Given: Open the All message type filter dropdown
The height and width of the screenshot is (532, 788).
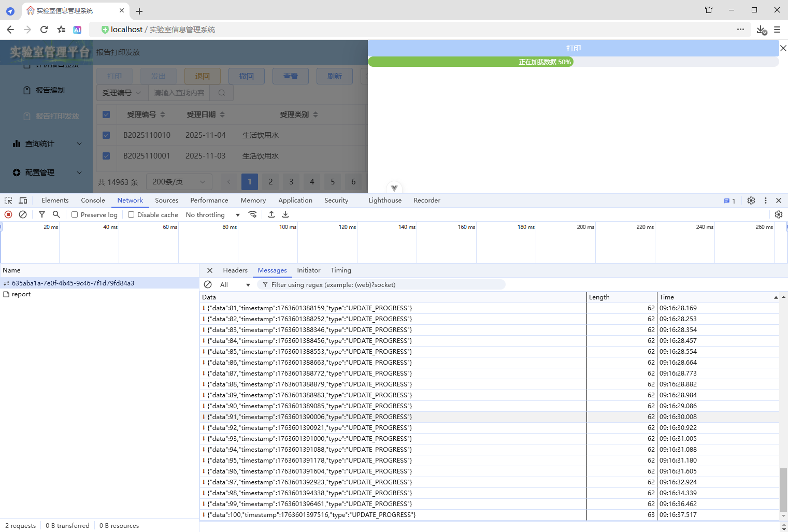Looking at the screenshot, I should coord(235,284).
